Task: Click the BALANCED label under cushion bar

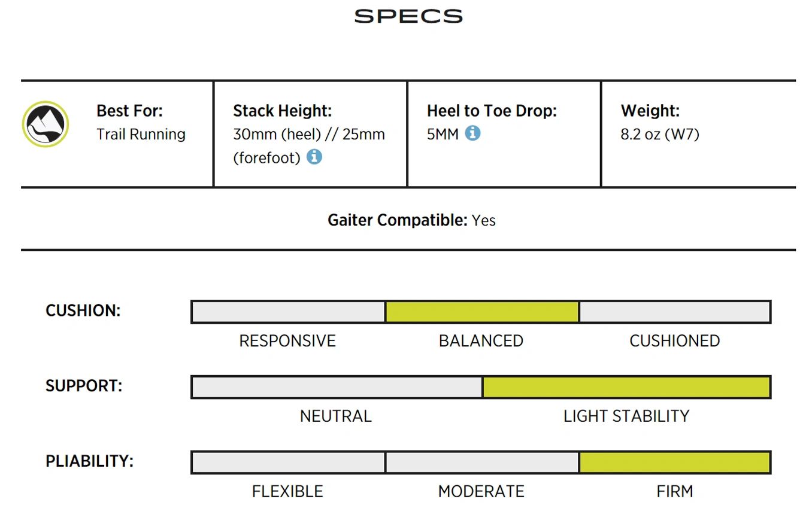Action: (x=481, y=340)
